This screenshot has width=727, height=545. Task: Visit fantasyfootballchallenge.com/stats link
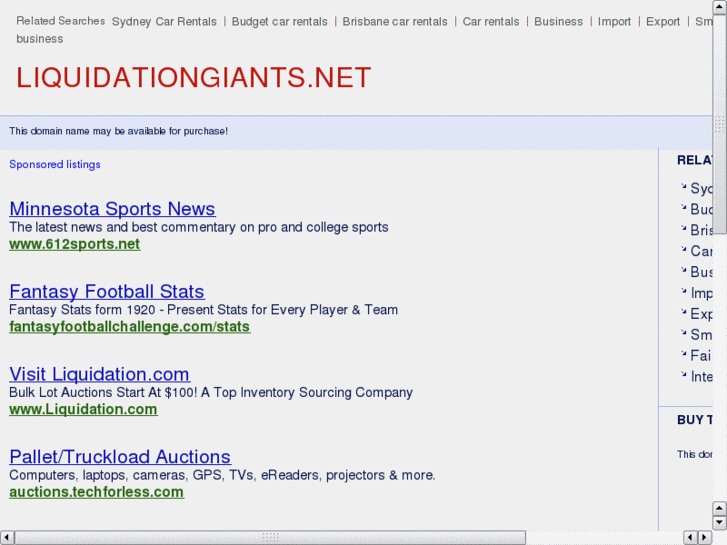[130, 327]
